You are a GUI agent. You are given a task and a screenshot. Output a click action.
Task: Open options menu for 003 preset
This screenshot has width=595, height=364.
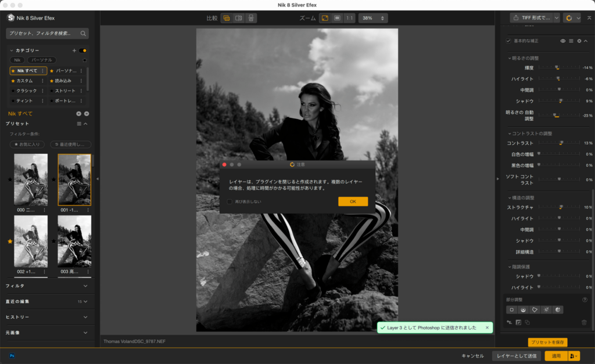pos(88,272)
